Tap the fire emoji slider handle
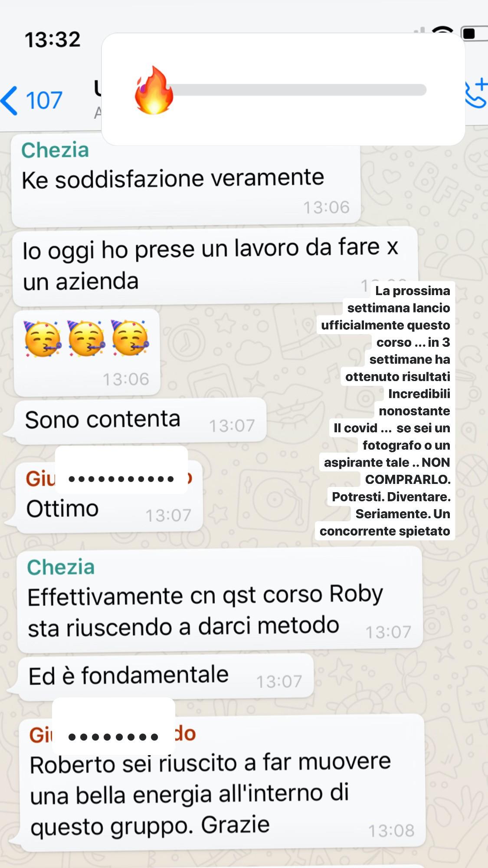Image resolution: width=488 pixels, height=868 pixels. 154,90
